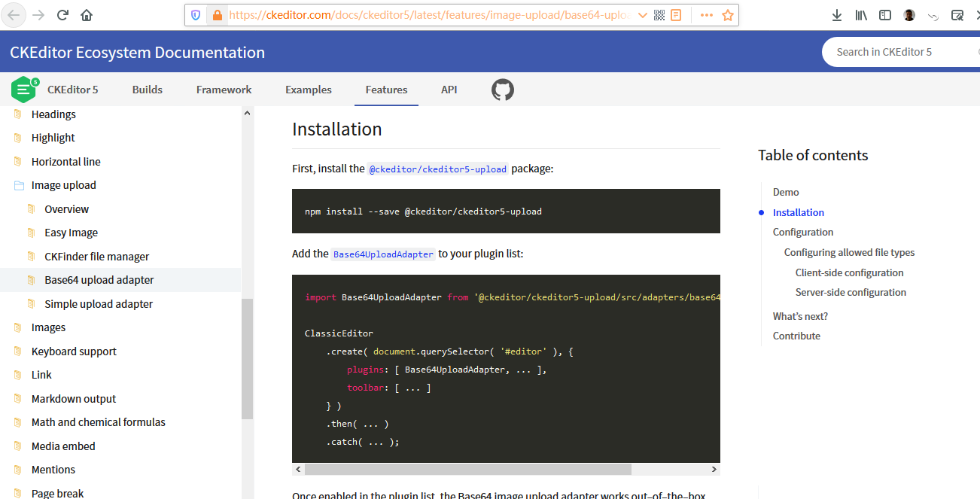Open the GitHub repository icon
The width and height of the screenshot is (980, 499).
(503, 90)
